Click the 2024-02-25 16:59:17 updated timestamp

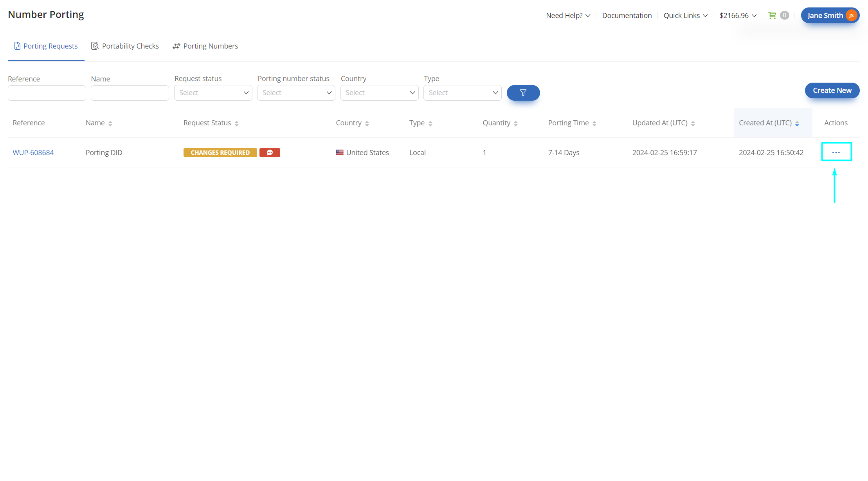[x=665, y=152]
